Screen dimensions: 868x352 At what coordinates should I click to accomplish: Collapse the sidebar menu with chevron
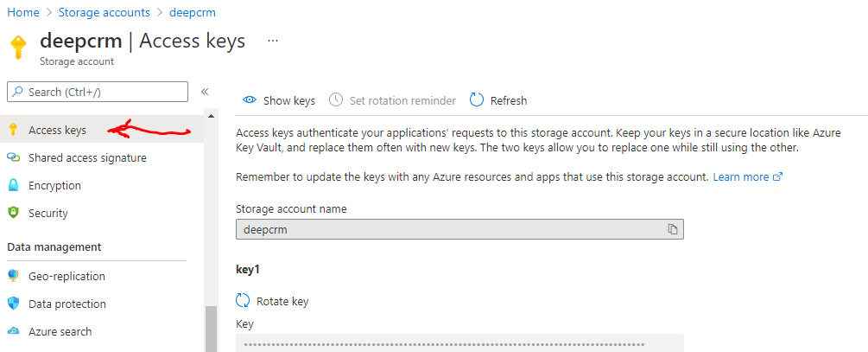pyautogui.click(x=205, y=92)
